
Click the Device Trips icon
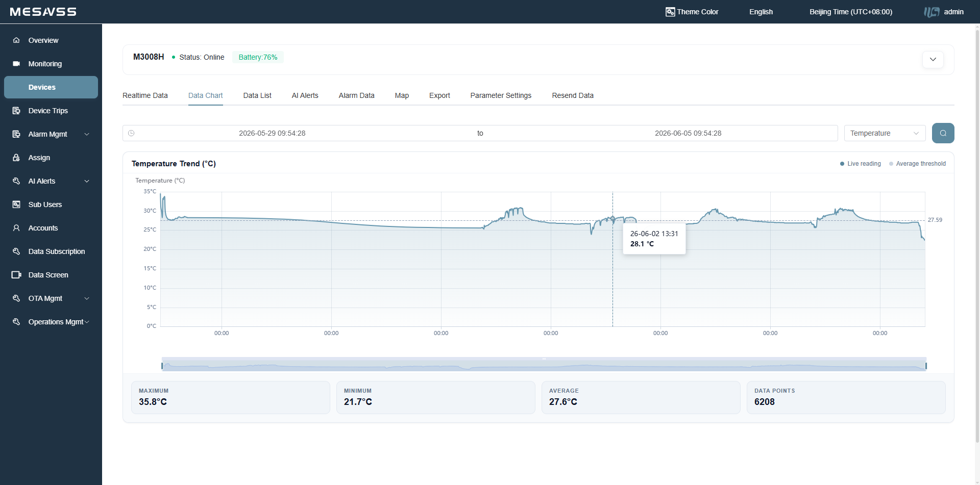tap(16, 111)
